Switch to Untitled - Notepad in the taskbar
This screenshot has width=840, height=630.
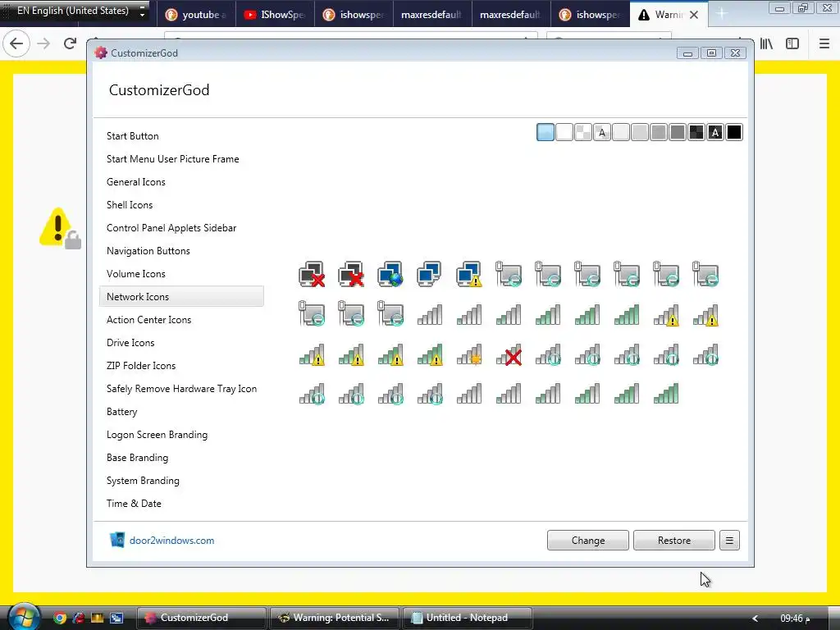pos(467,618)
